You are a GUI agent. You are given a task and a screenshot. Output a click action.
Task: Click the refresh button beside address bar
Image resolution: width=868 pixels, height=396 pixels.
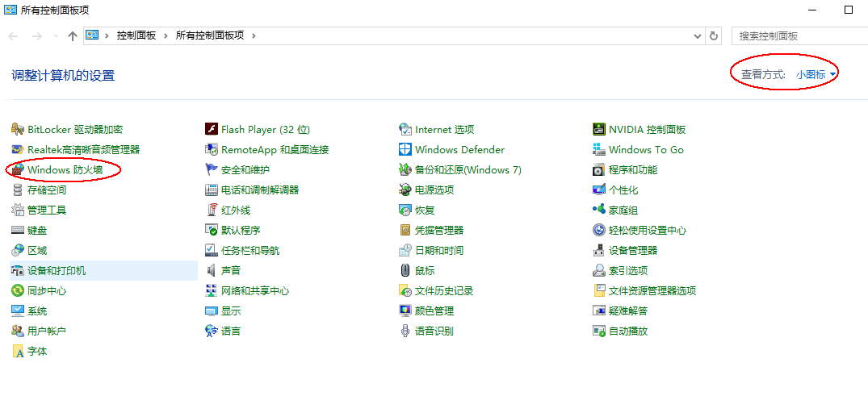(714, 36)
